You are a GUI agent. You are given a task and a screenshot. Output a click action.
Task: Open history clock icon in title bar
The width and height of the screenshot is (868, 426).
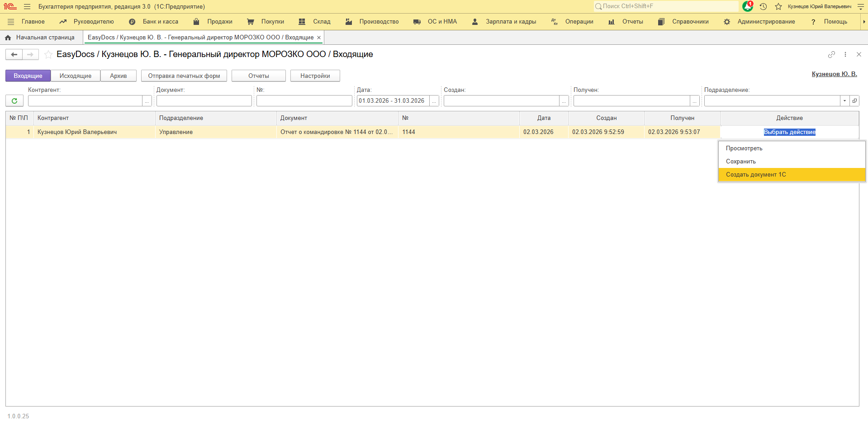(763, 6)
